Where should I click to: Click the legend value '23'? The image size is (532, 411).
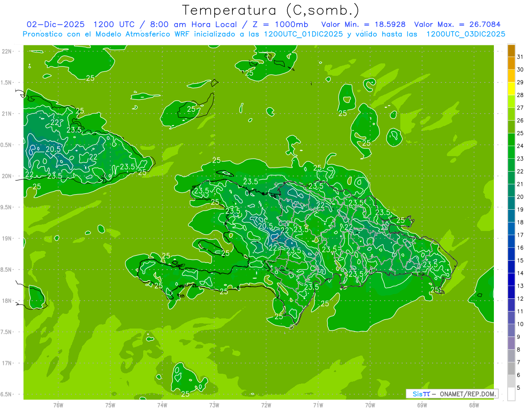[520, 159]
